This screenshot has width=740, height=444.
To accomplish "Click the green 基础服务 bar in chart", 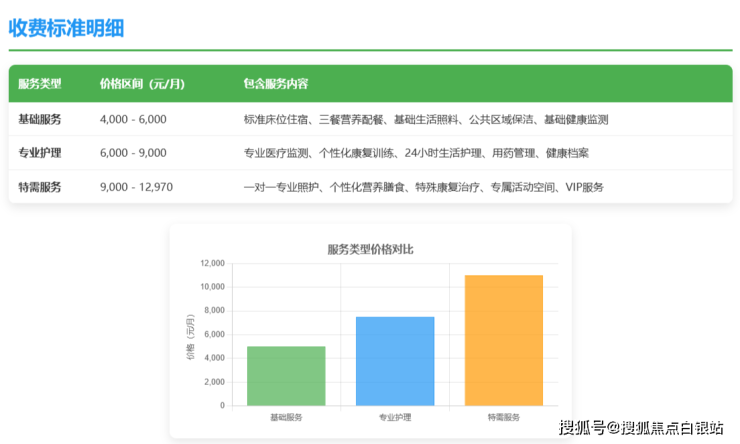I will click(x=286, y=376).
